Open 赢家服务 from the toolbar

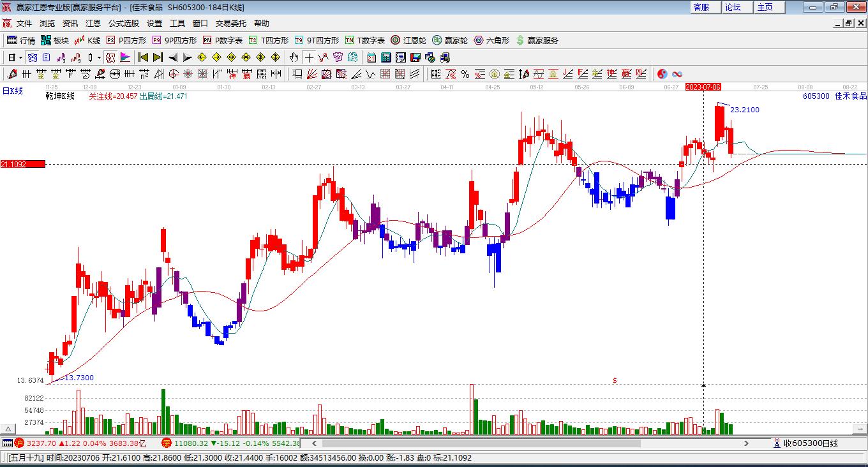click(x=537, y=40)
